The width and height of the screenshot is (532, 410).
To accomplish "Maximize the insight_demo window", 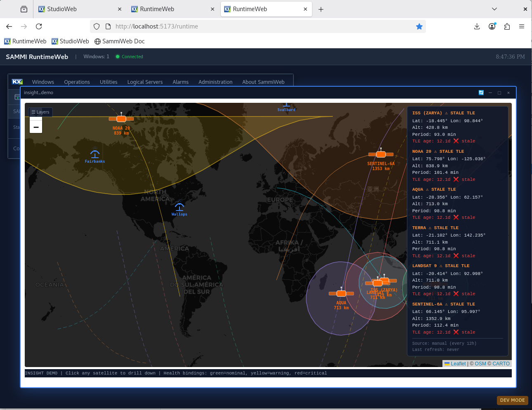I will [499, 92].
